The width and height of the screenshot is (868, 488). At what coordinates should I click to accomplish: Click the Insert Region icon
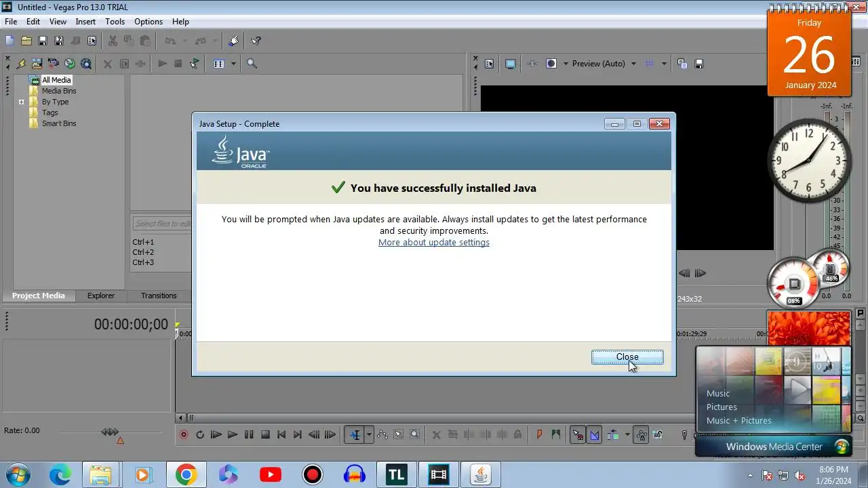(x=556, y=434)
